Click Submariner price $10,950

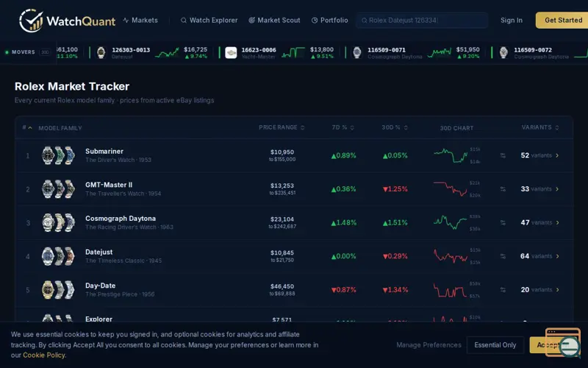[x=282, y=152]
